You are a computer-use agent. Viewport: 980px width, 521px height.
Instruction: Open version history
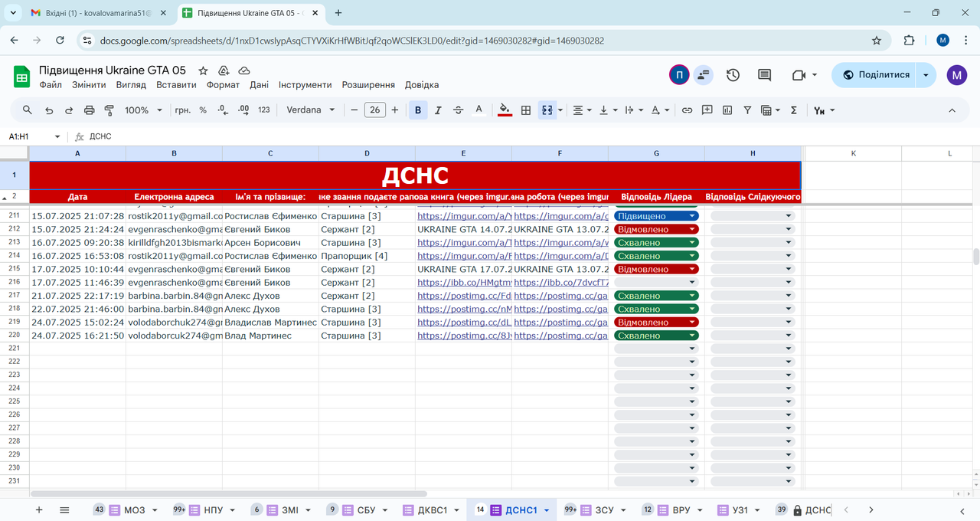pyautogui.click(x=733, y=75)
